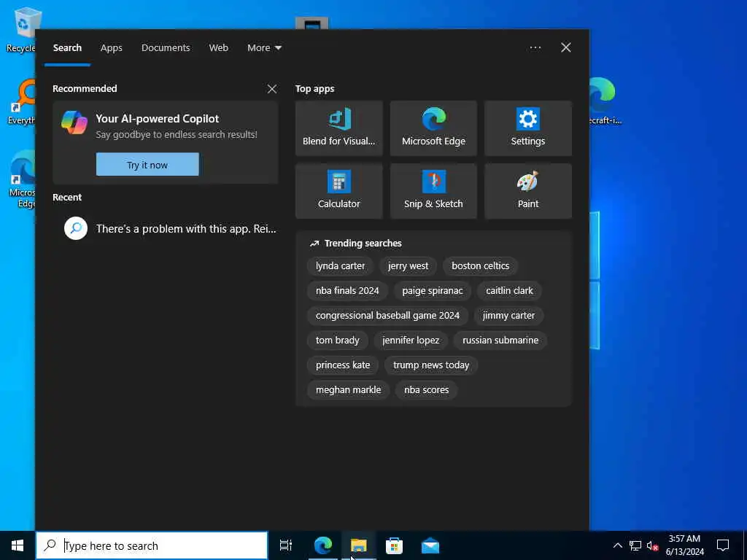This screenshot has height=560, width=747.
Task: Switch to the Apps tab
Action: point(112,47)
